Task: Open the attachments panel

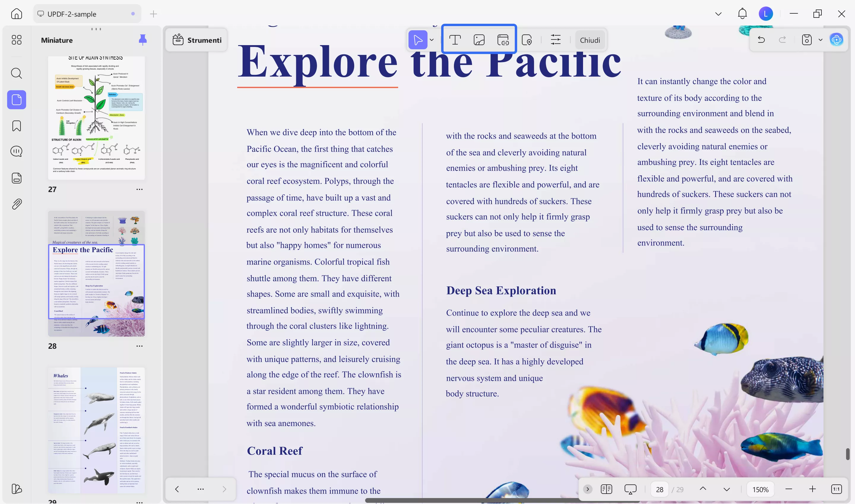Action: pos(16,204)
